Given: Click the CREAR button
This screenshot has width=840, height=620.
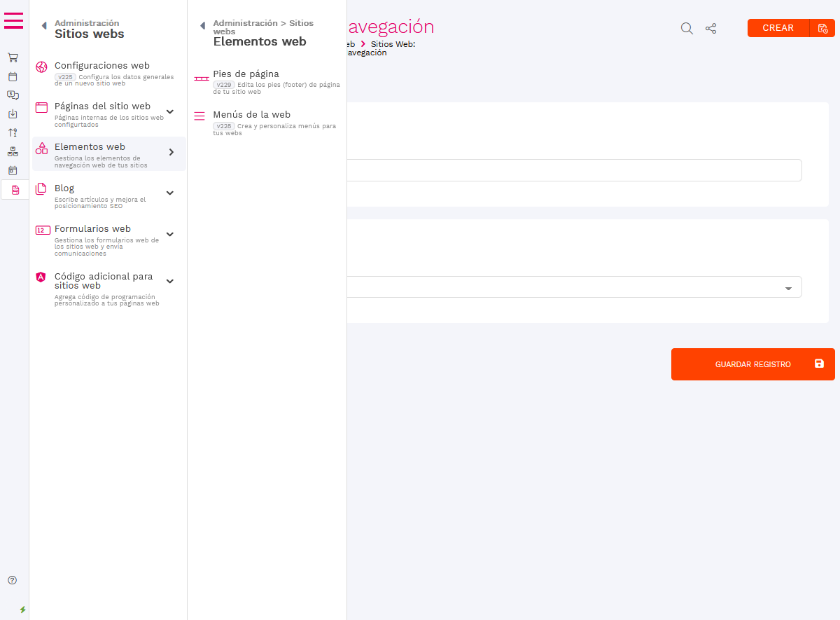Looking at the screenshot, I should (778, 28).
